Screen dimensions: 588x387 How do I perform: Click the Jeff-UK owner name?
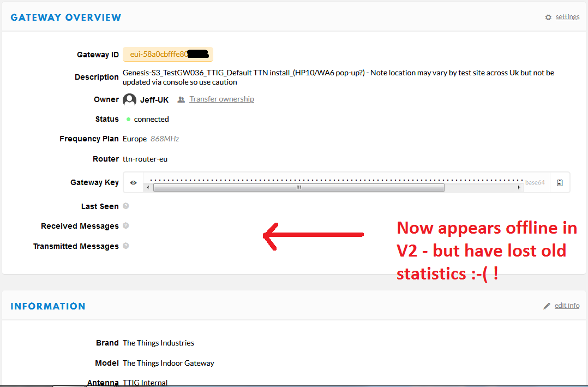coord(154,100)
